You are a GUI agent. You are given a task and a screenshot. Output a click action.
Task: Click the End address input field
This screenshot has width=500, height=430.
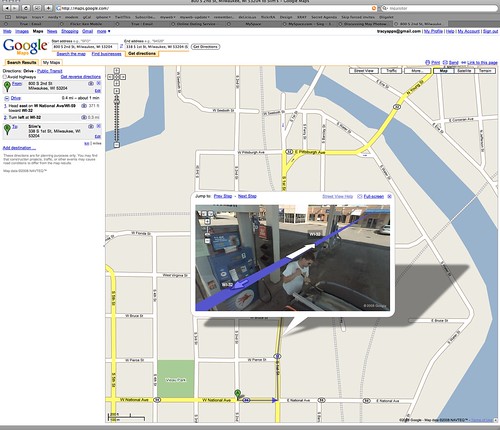tap(157, 47)
